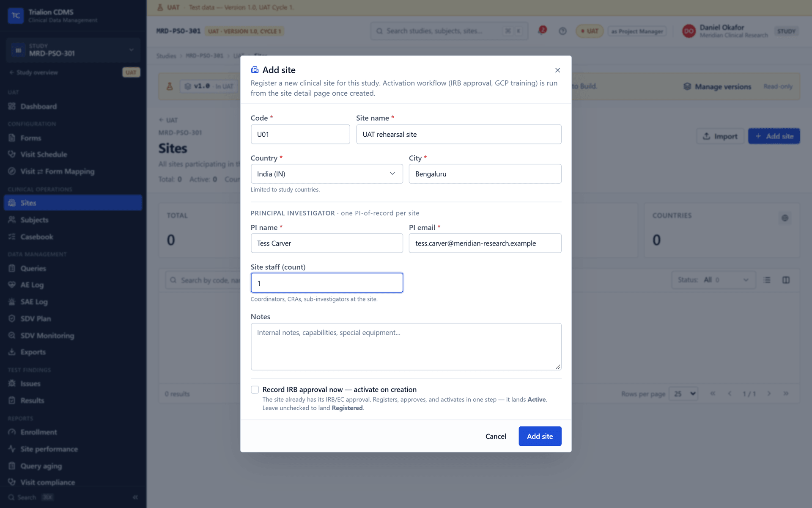
Task: Click the Visit compliance icon
Action: tap(12, 482)
